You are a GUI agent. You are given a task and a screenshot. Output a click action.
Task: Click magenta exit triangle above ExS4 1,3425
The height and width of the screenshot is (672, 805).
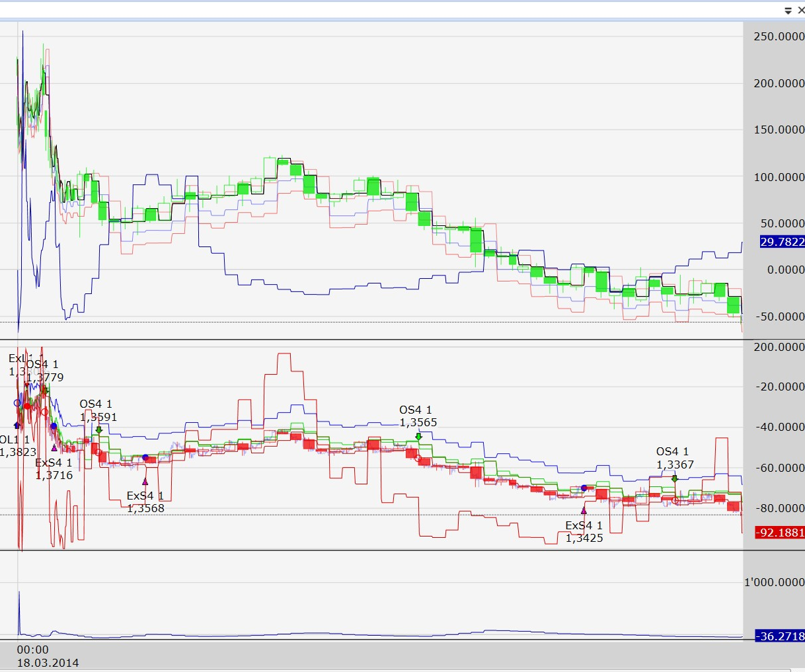(584, 510)
